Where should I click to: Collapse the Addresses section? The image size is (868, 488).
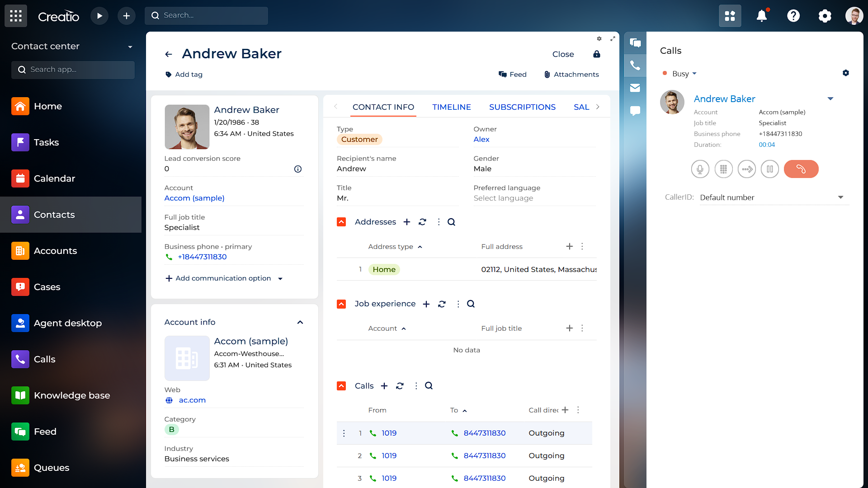click(341, 222)
